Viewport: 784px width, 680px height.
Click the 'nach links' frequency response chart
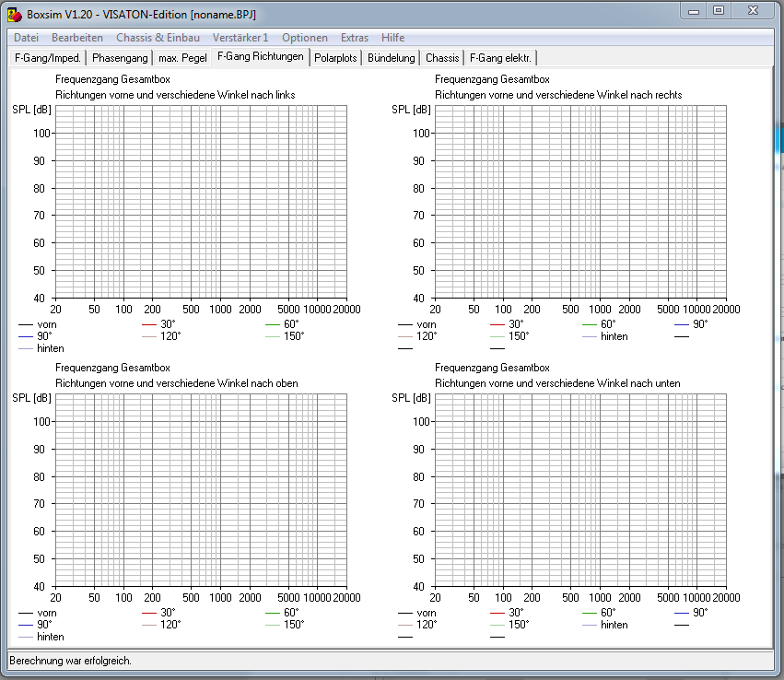201,202
